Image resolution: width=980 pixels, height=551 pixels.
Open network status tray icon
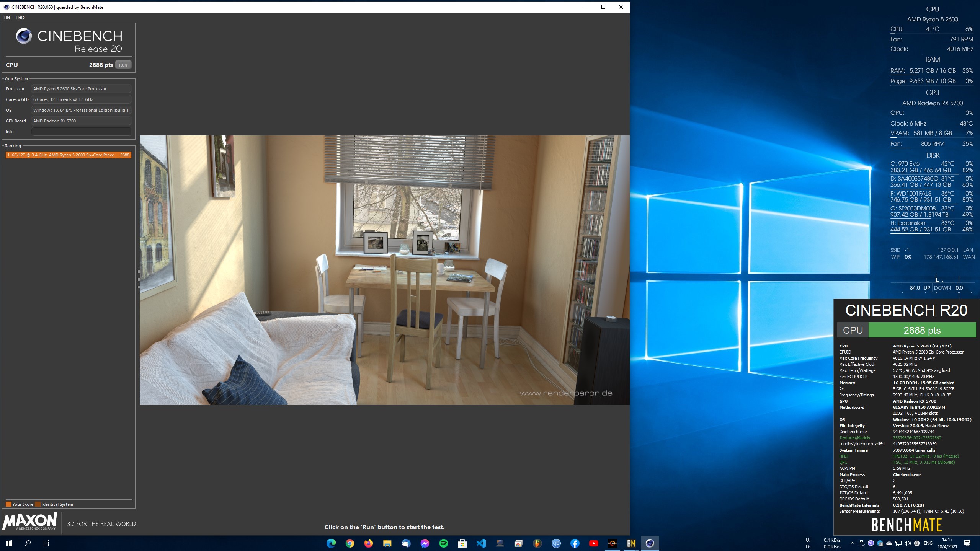click(898, 543)
